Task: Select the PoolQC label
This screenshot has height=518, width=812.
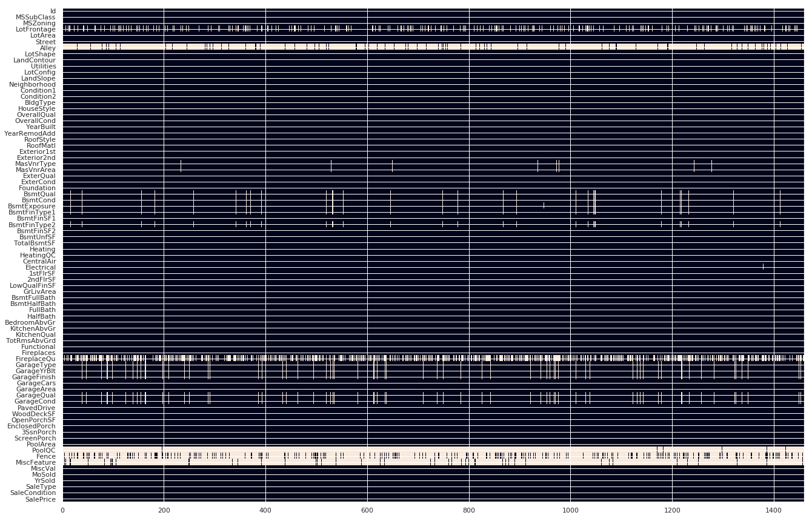Action: [44, 450]
